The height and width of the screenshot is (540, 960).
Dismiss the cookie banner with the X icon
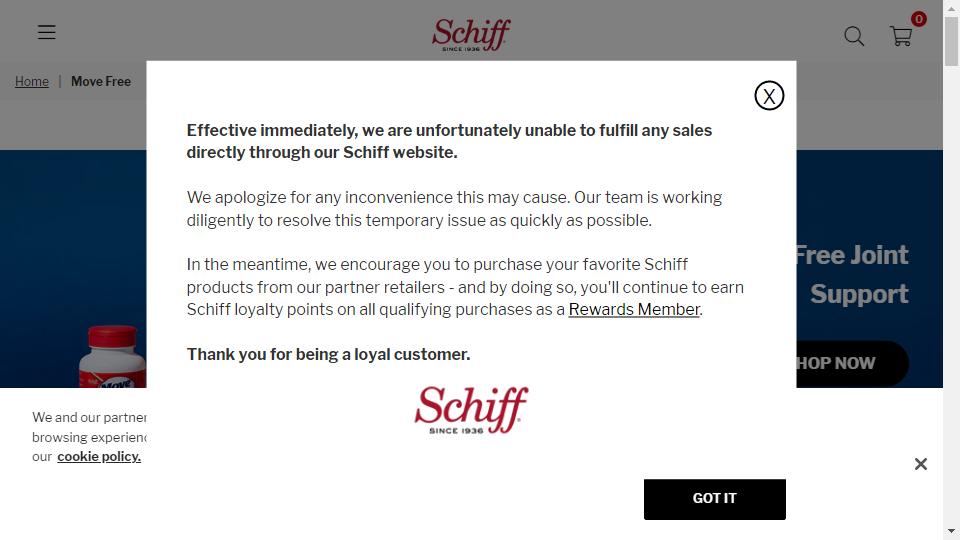tap(921, 464)
